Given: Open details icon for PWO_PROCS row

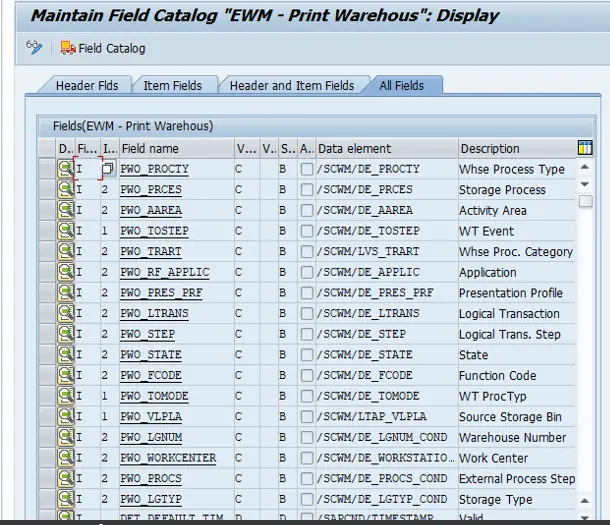Looking at the screenshot, I should coord(66,478).
